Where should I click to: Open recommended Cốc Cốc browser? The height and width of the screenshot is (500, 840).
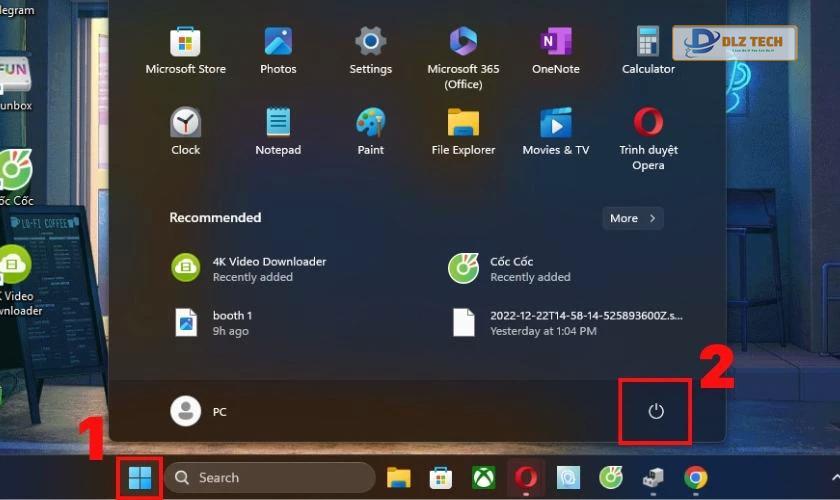click(x=510, y=268)
